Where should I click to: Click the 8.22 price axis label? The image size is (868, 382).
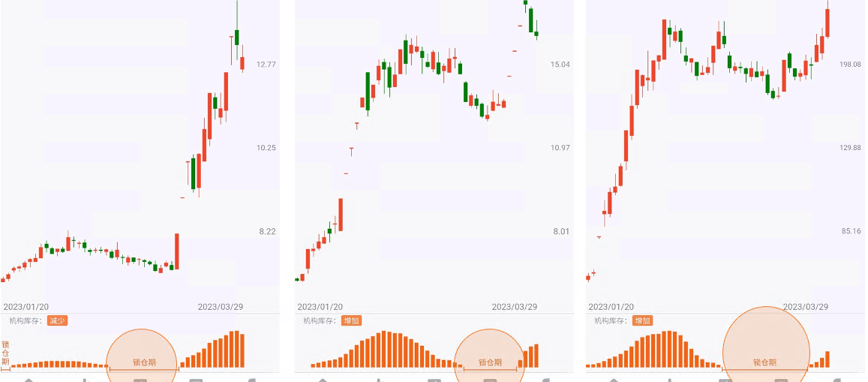click(267, 232)
